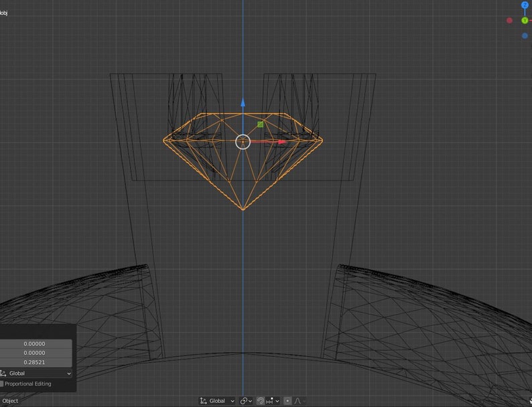Grab the red X move arrow on the diamond

(x=282, y=142)
